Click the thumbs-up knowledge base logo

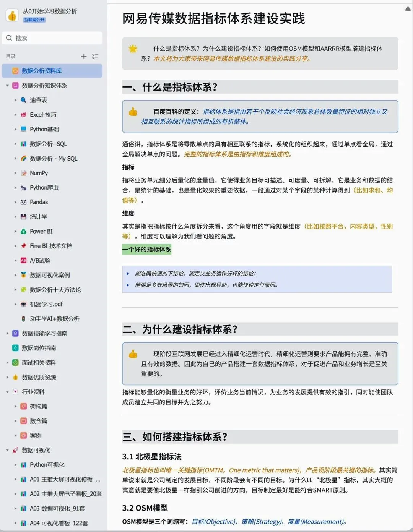click(x=12, y=15)
